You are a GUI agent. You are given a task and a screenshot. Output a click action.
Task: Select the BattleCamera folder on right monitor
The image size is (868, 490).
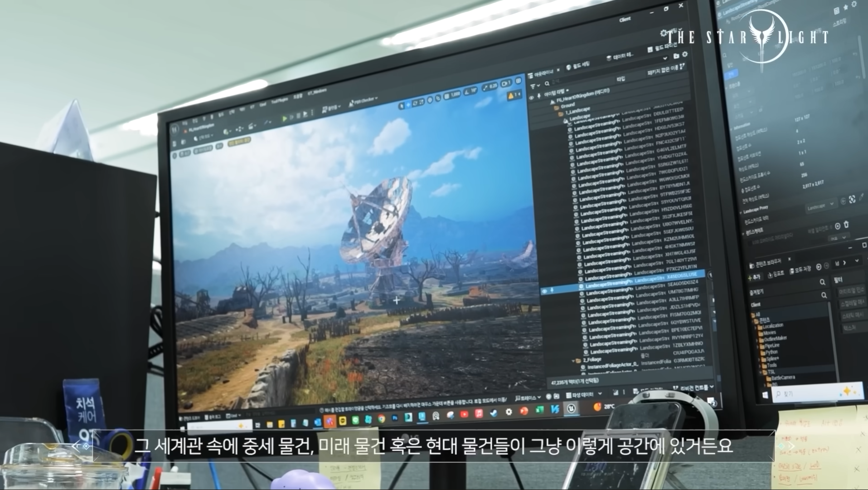click(781, 377)
